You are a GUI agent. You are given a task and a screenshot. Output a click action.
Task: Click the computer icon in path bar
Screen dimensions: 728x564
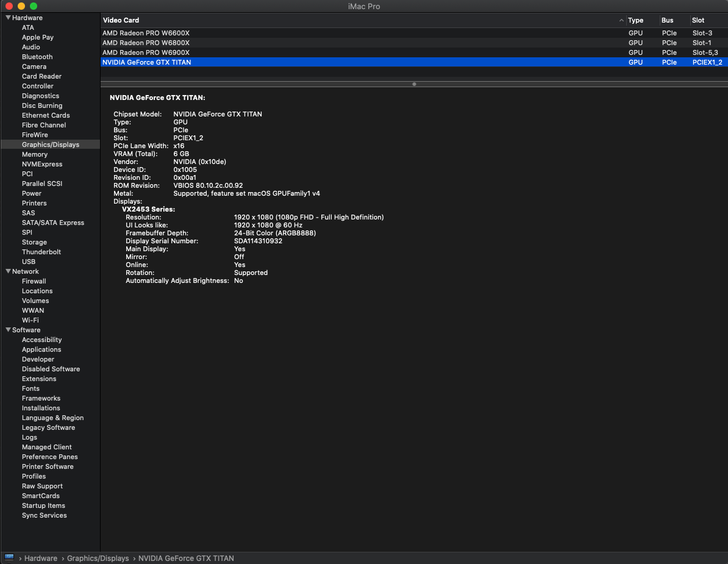(x=9, y=557)
